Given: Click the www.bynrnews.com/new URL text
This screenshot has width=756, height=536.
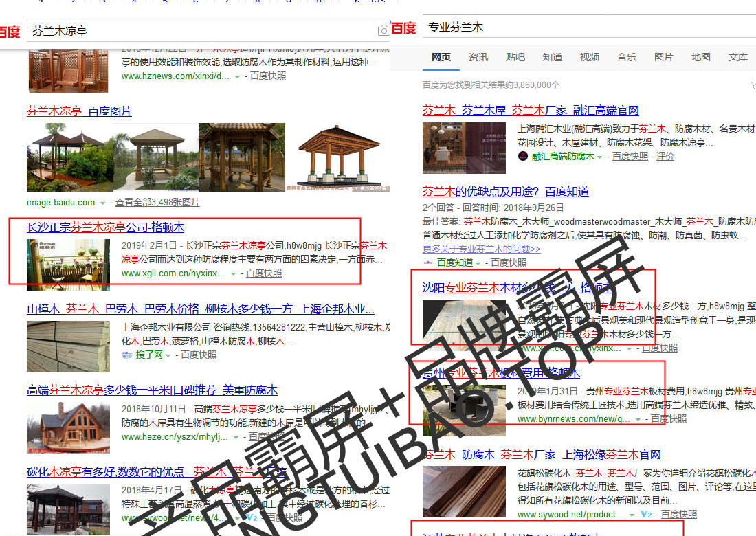Looking at the screenshot, I should (574, 418).
